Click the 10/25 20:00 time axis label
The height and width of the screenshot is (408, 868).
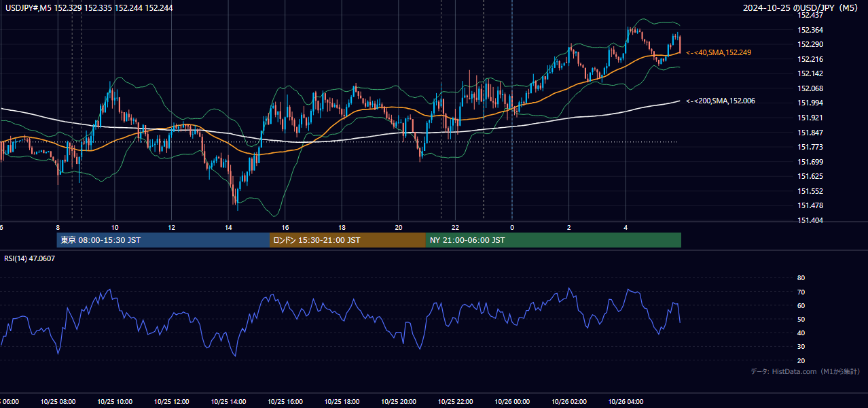tap(398, 402)
